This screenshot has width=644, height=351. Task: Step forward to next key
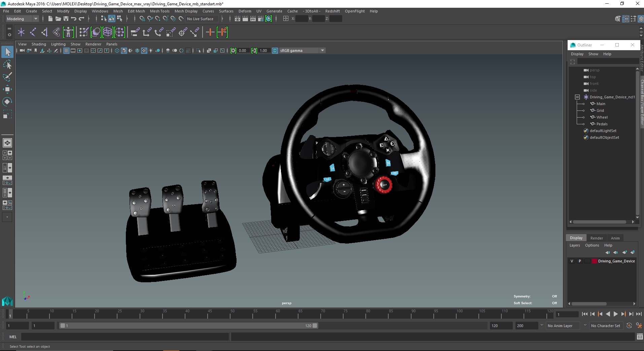point(623,314)
